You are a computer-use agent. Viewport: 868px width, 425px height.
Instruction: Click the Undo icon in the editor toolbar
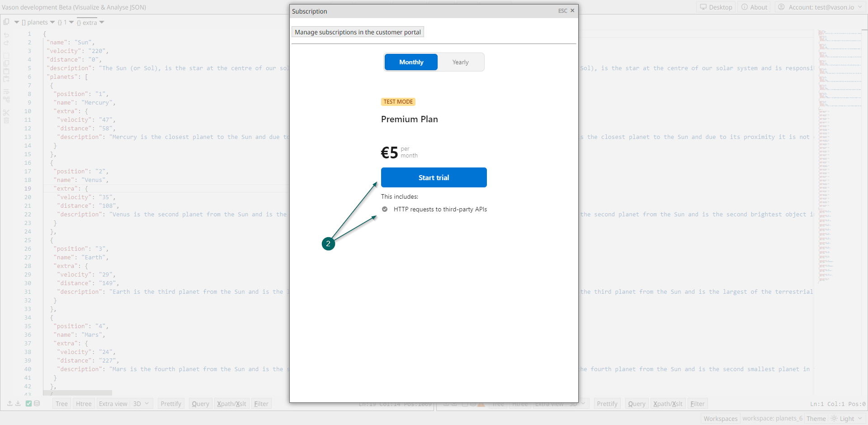(6, 35)
